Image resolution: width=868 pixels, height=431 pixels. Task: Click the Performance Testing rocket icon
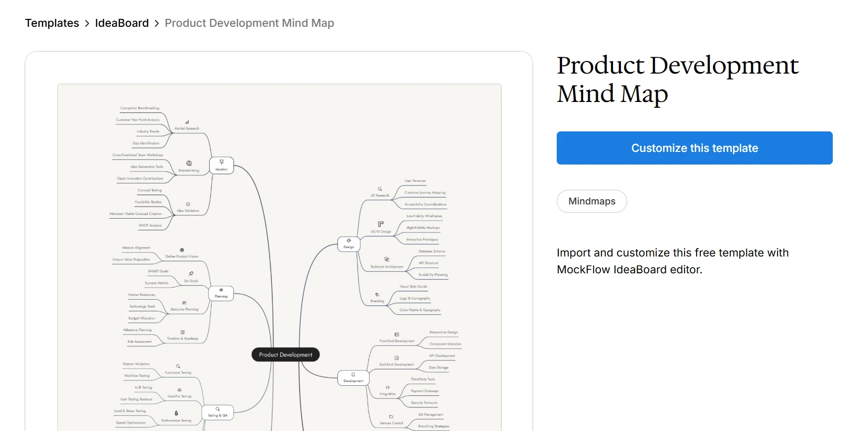coord(176,414)
